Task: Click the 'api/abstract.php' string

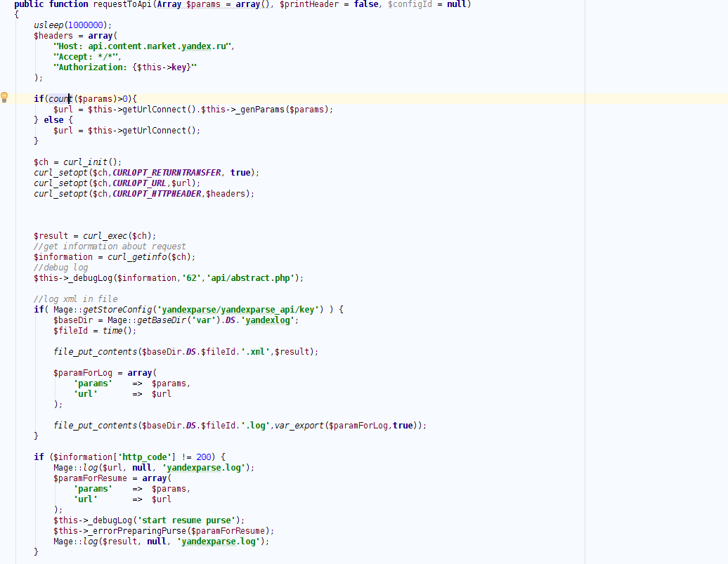Action: click(x=250, y=277)
